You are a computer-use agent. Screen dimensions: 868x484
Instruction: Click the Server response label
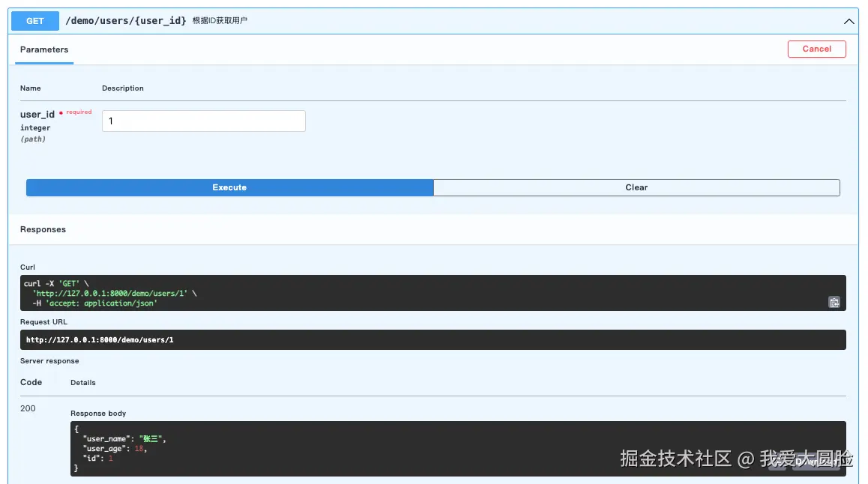(49, 360)
